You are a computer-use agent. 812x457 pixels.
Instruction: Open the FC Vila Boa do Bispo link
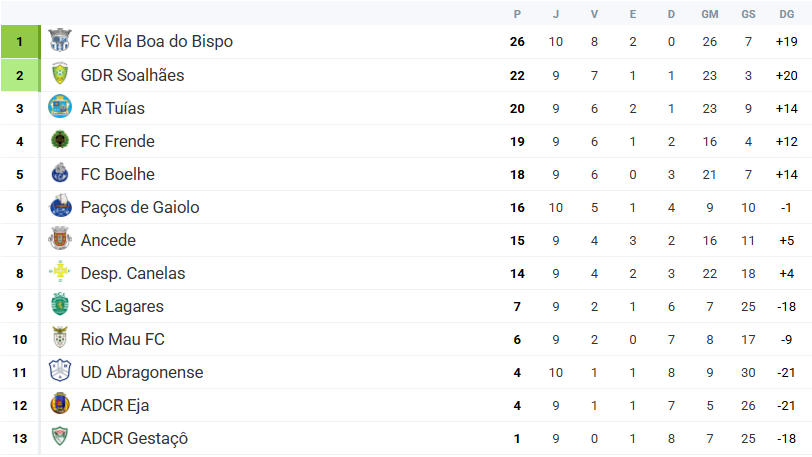click(x=157, y=42)
